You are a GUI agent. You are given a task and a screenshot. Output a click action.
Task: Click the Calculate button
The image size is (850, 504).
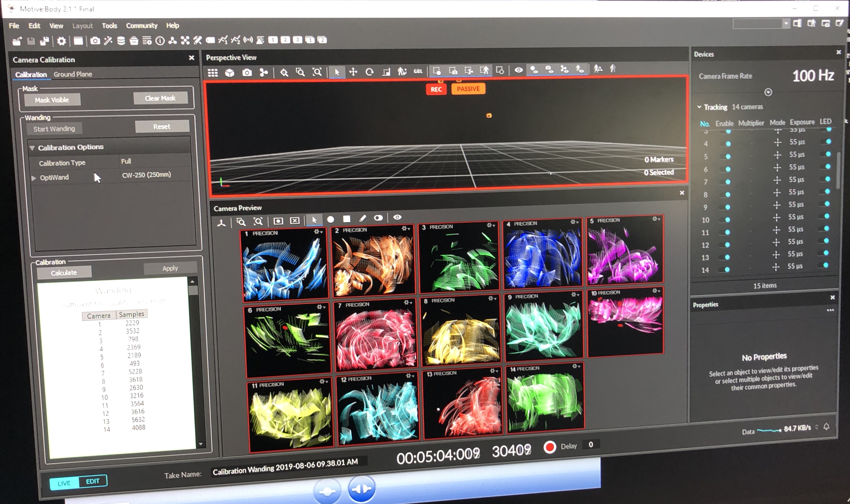coord(64,273)
